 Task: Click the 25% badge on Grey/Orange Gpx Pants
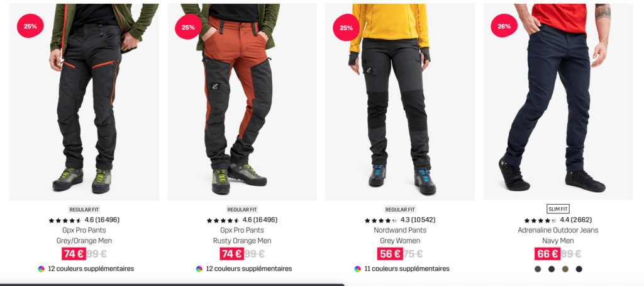pyautogui.click(x=30, y=26)
